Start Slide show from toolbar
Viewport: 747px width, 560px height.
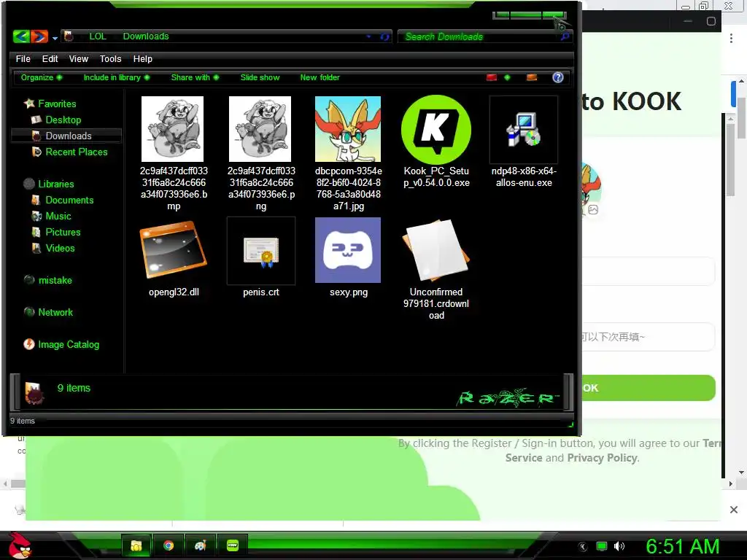[260, 77]
